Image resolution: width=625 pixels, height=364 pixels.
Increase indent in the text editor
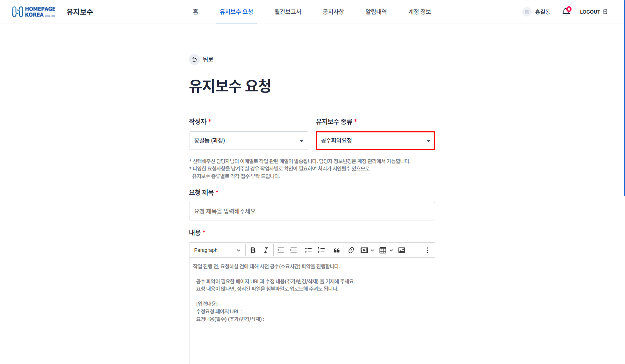pos(293,250)
